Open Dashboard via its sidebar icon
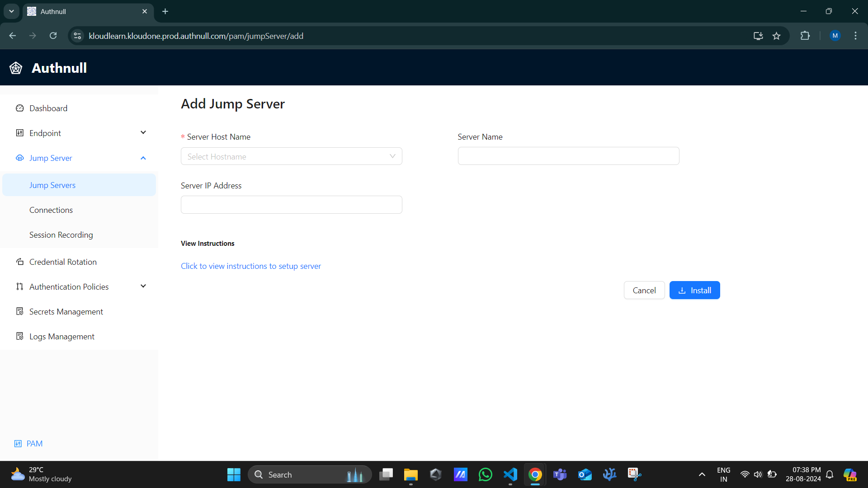868x488 pixels. point(19,108)
